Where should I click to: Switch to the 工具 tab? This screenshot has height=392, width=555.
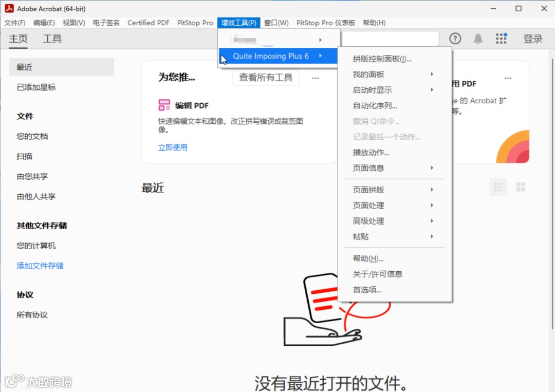pyautogui.click(x=52, y=39)
